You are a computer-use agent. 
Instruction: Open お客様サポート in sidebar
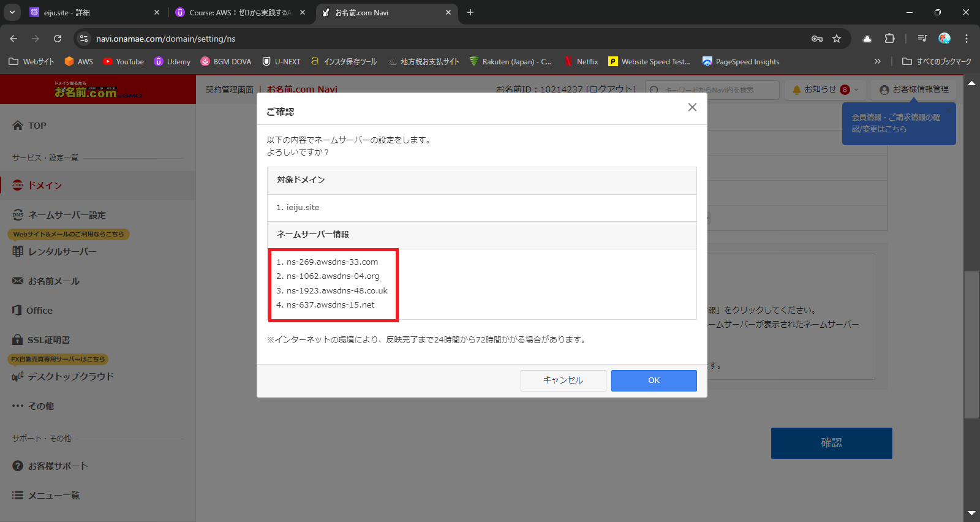point(50,466)
